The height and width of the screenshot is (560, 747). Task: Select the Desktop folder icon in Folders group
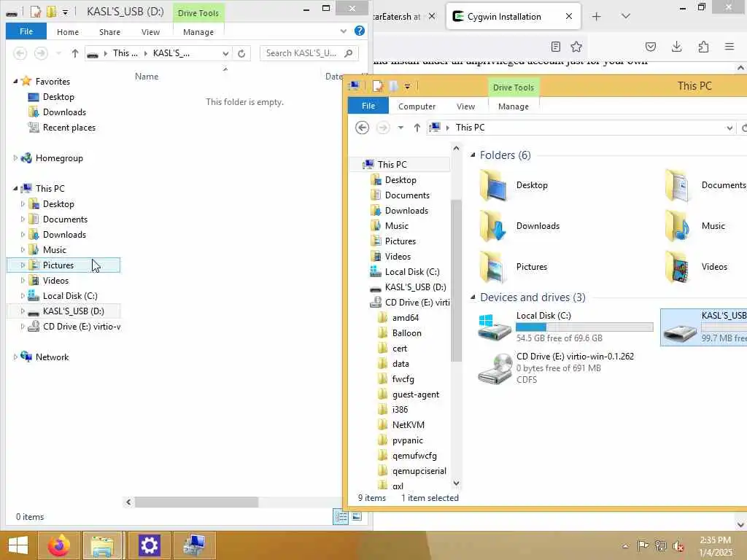pyautogui.click(x=493, y=185)
